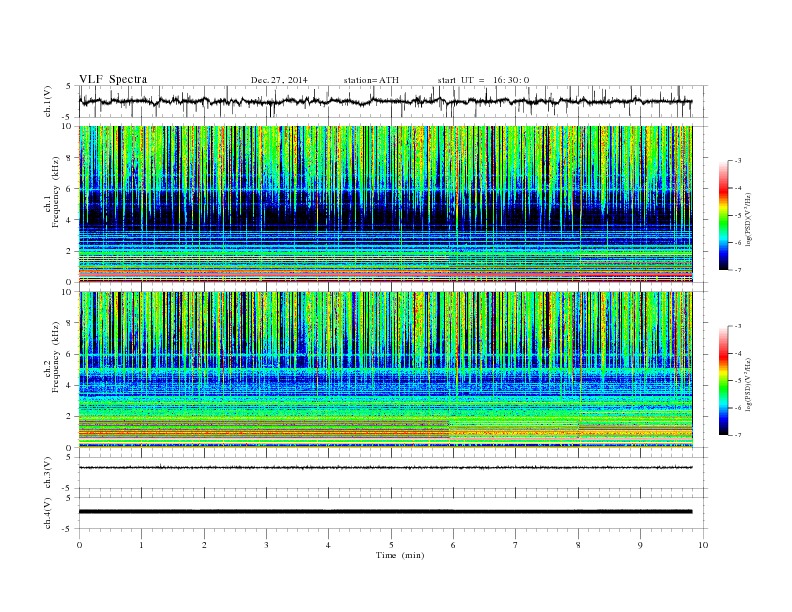Click the "station=ATH" header text
Screen dimensions: 792x612
point(371,80)
